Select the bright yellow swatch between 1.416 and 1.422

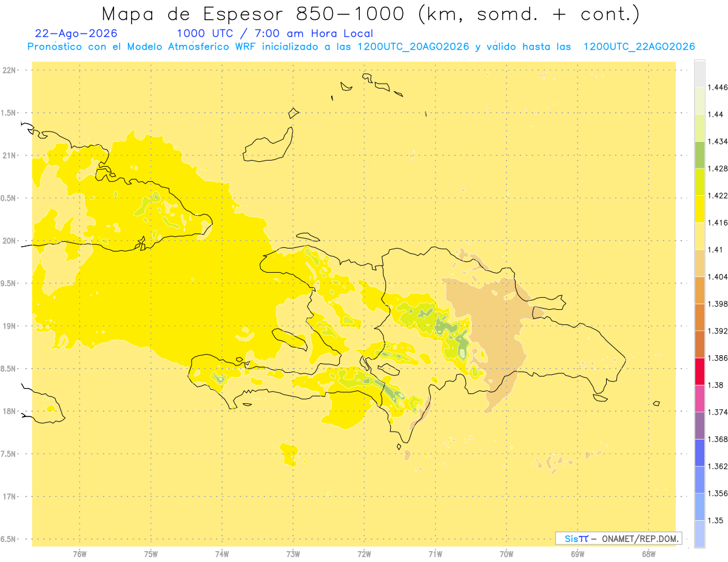tap(699, 209)
